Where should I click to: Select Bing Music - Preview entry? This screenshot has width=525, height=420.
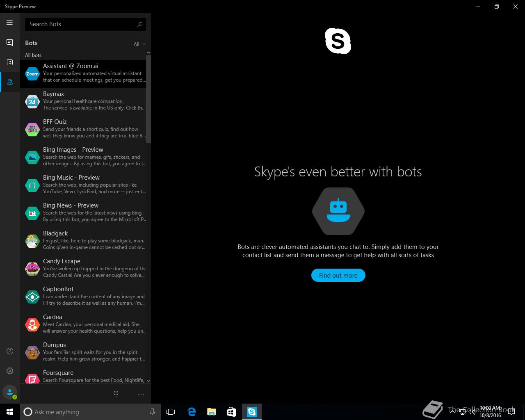tap(83, 185)
